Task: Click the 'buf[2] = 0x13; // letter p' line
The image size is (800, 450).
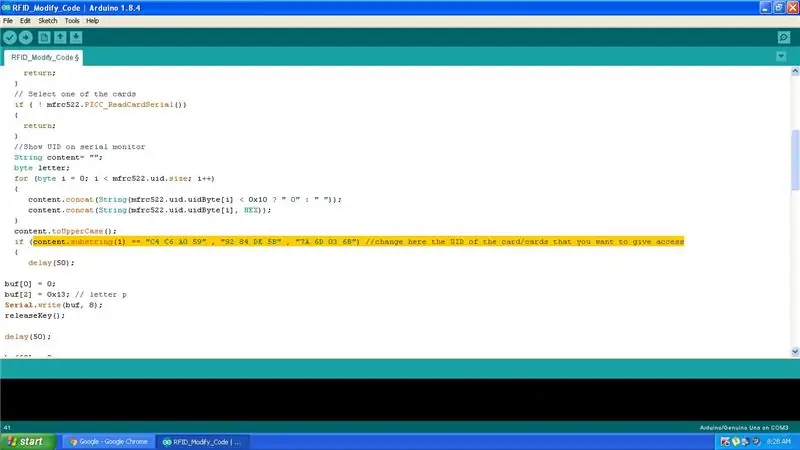Action: [x=65, y=294]
